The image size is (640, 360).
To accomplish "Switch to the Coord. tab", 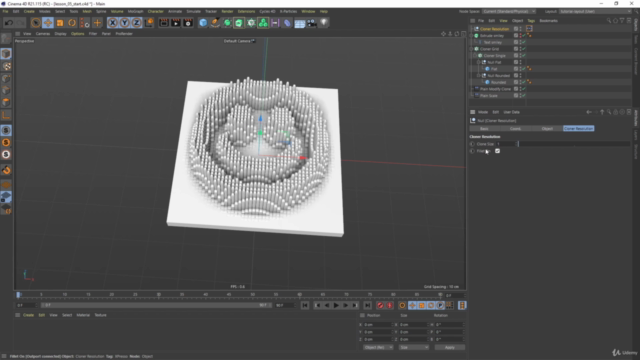I will (x=515, y=129).
